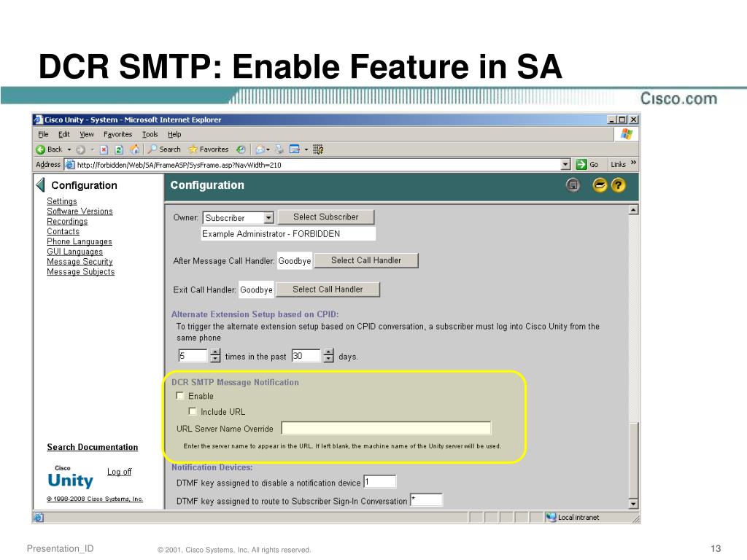Click the login times count field
The image size is (747, 560).
click(193, 356)
